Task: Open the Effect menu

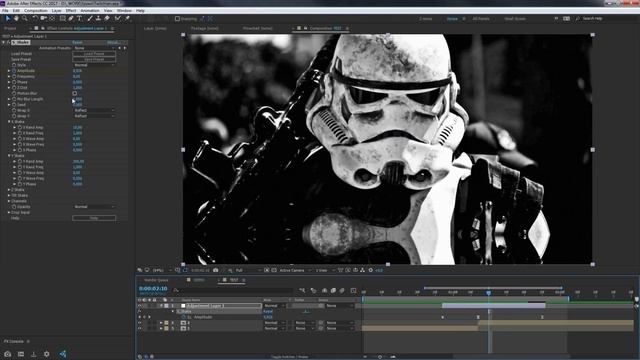Action: tap(71, 11)
